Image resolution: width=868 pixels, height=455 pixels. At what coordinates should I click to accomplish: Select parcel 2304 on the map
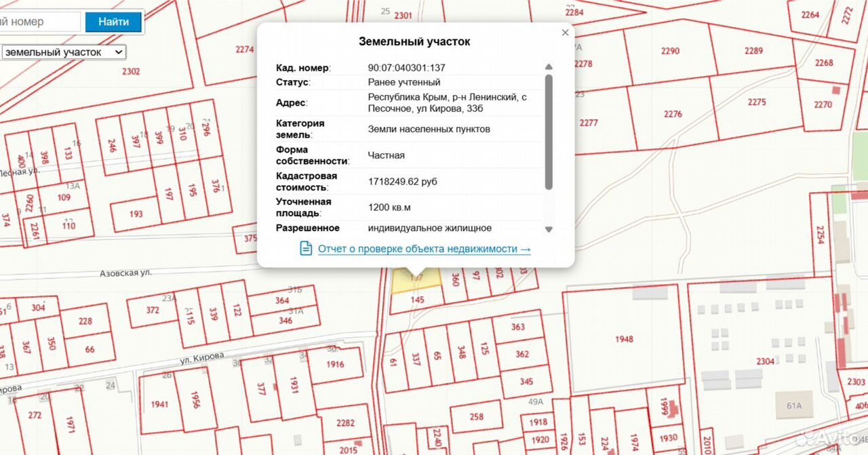765,361
